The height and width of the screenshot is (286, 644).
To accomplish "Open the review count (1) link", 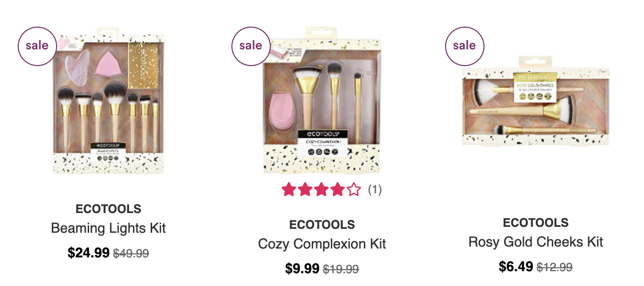I will coord(375,190).
